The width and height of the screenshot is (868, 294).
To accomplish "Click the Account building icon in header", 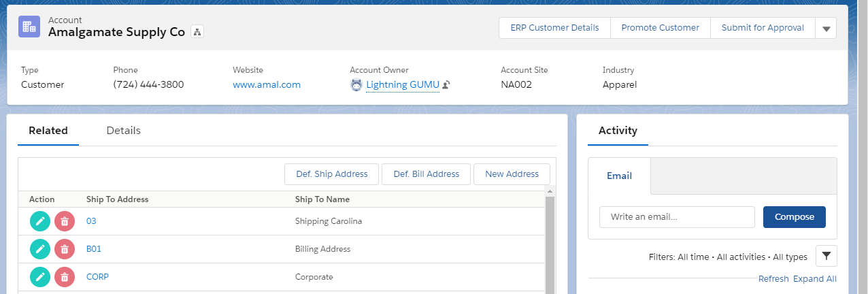I will 29,27.
